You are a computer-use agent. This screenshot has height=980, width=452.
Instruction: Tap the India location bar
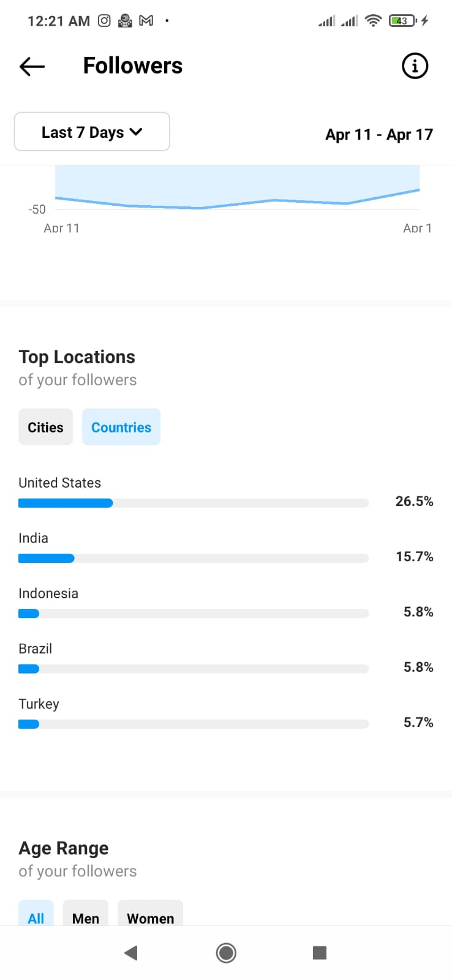point(194,558)
